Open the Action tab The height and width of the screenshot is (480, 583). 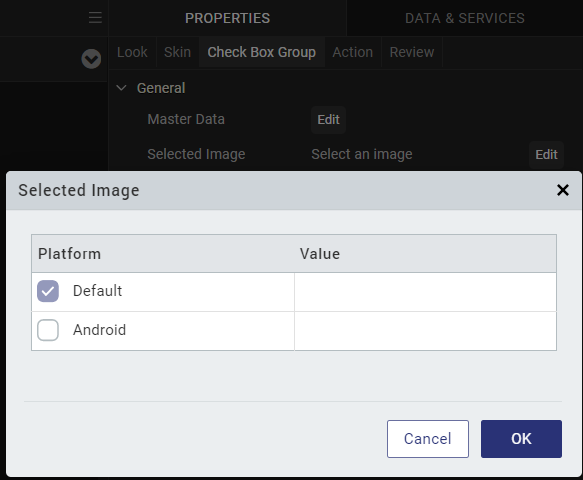(352, 52)
